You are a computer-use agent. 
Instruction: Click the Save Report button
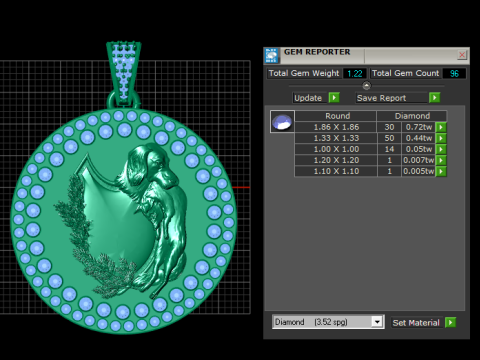point(391,98)
